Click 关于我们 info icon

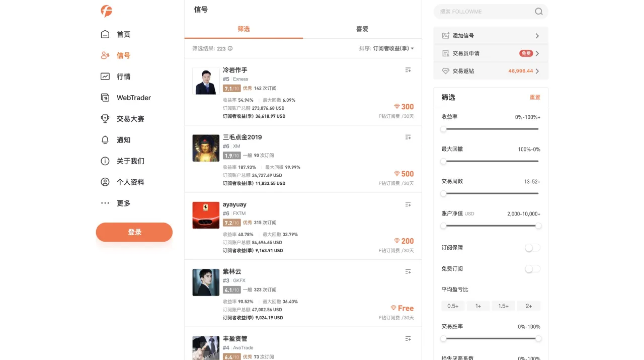tap(105, 161)
